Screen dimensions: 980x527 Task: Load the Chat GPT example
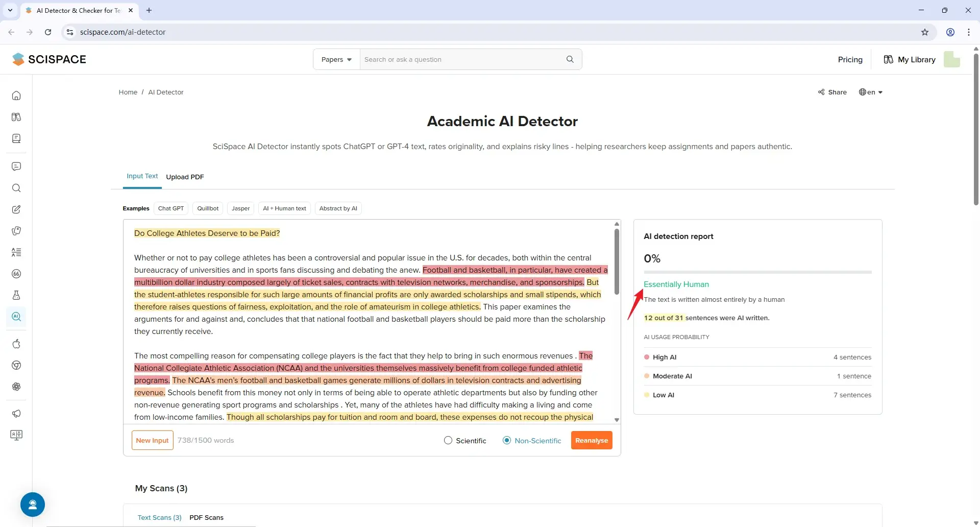171,208
